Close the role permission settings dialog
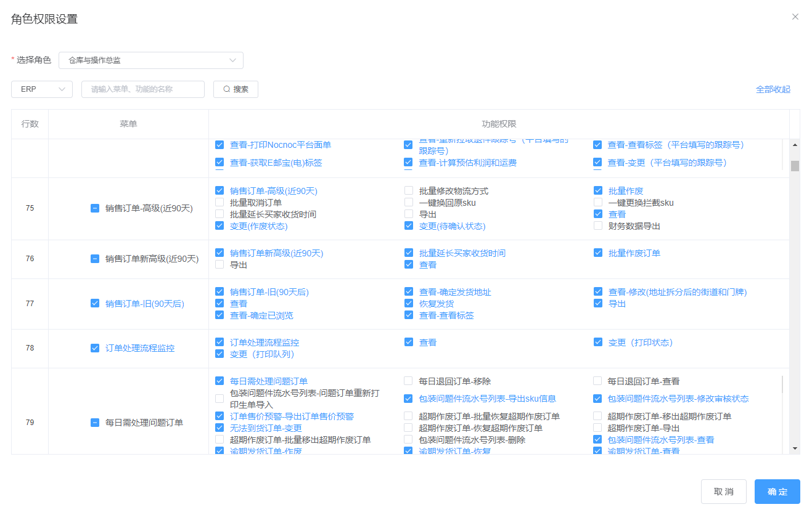The image size is (812, 515). 795,17
